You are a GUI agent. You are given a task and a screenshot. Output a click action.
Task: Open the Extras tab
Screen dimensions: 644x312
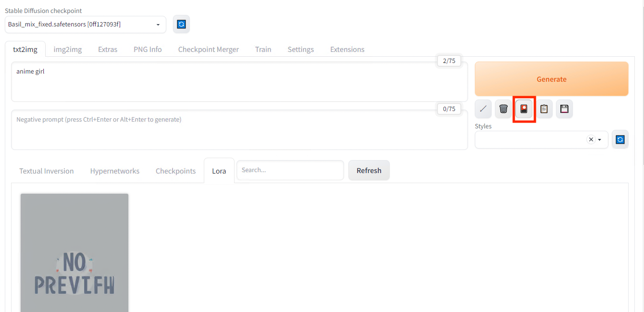pyautogui.click(x=108, y=49)
